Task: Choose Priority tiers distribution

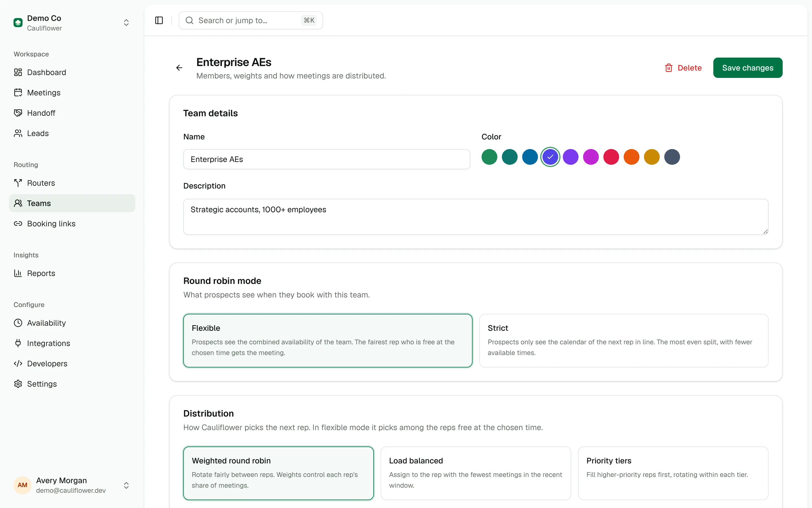Action: 673,473
